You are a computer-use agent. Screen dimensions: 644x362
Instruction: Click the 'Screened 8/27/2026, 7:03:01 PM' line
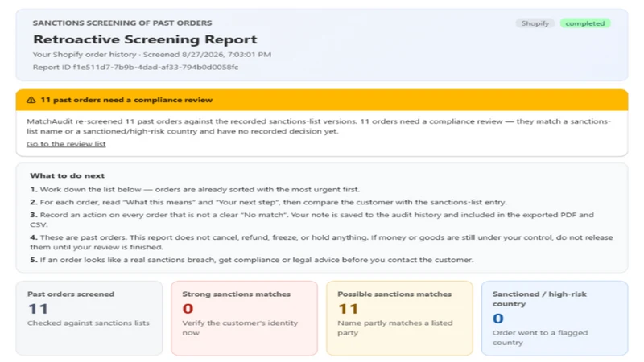pyautogui.click(x=152, y=55)
